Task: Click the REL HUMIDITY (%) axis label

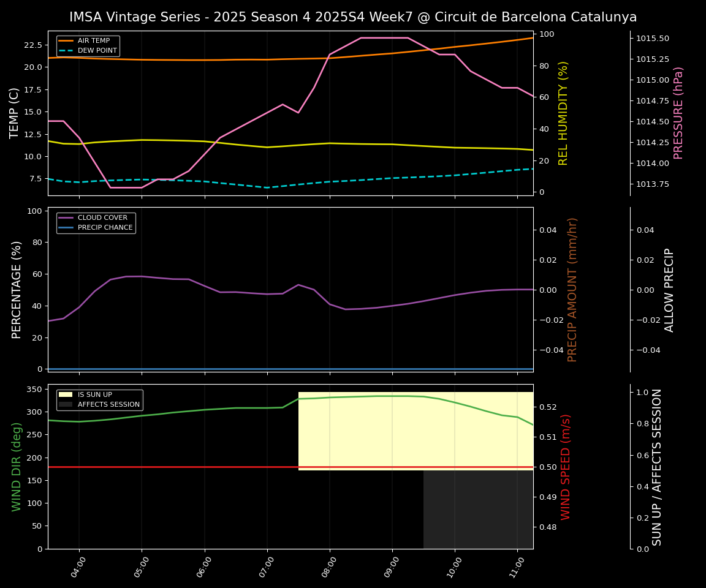Action: (563, 113)
